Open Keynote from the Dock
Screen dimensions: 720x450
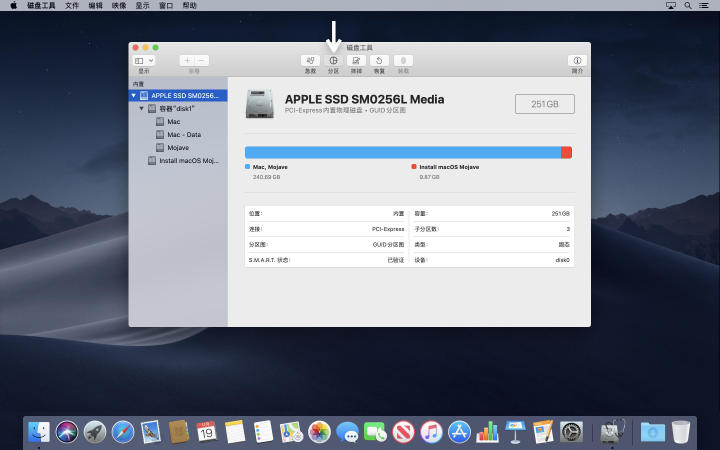(515, 432)
